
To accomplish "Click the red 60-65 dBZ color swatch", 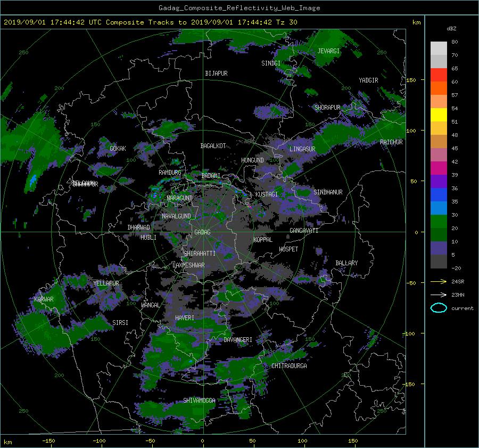I will pyautogui.click(x=439, y=75).
